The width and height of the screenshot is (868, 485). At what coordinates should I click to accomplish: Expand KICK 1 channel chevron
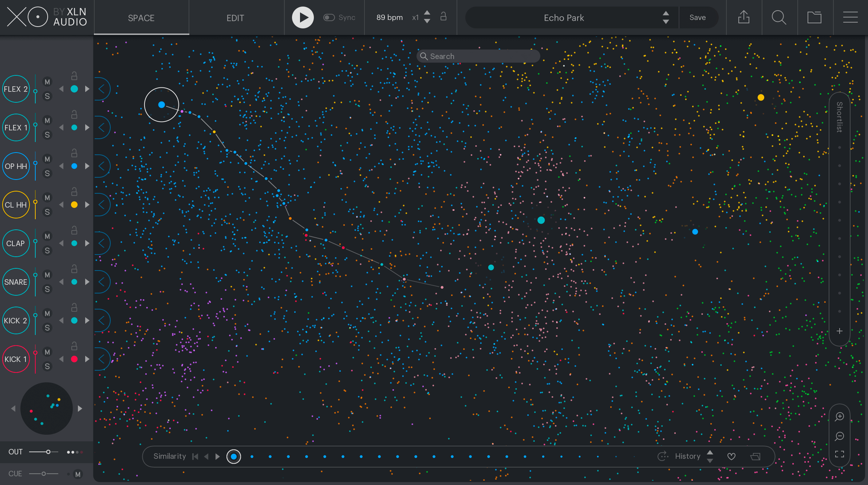(x=102, y=359)
